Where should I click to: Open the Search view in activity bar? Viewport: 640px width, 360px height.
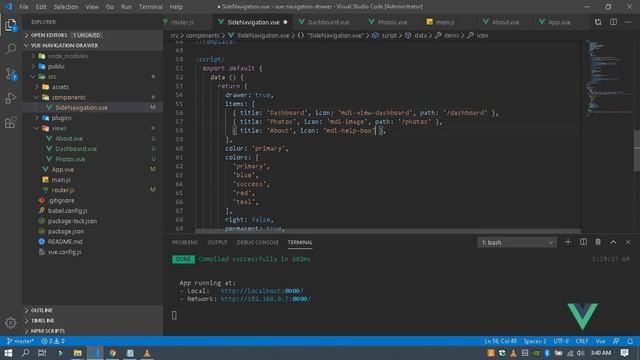click(11, 49)
